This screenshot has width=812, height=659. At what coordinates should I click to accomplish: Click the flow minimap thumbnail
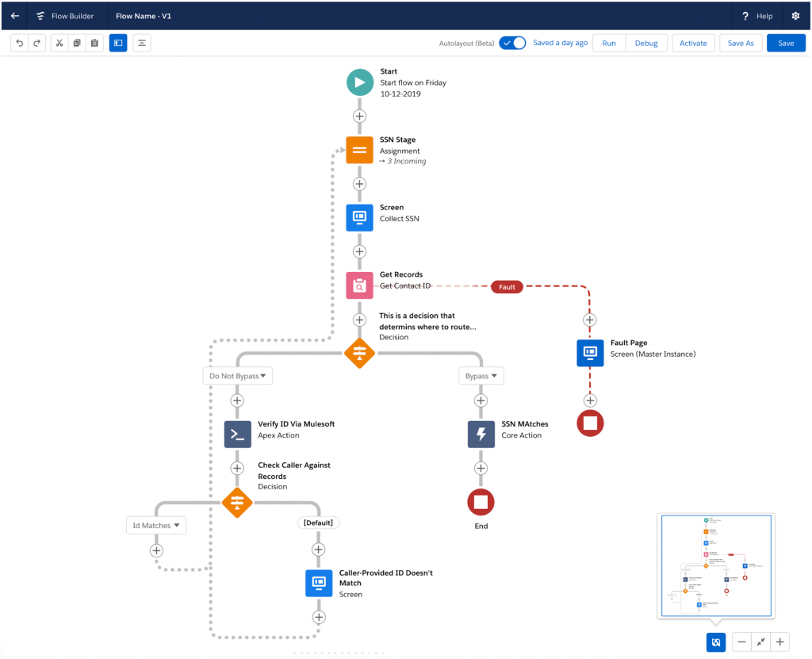pos(715,565)
